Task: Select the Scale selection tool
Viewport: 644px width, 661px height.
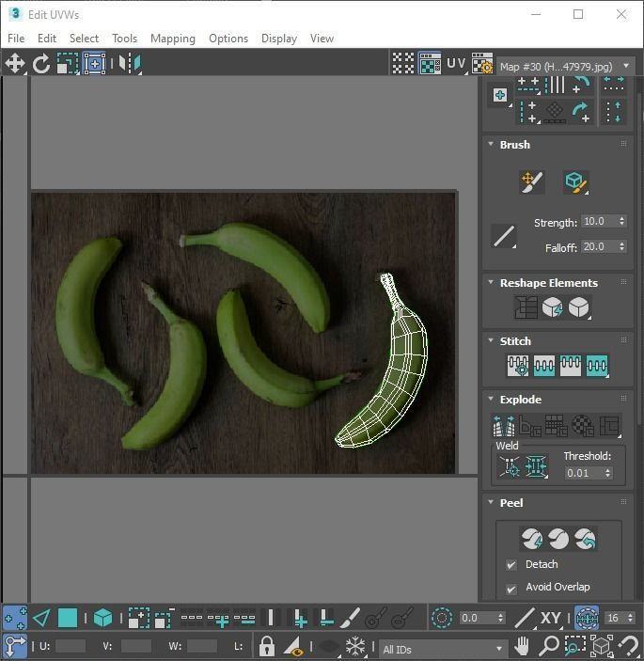Action: (x=68, y=64)
